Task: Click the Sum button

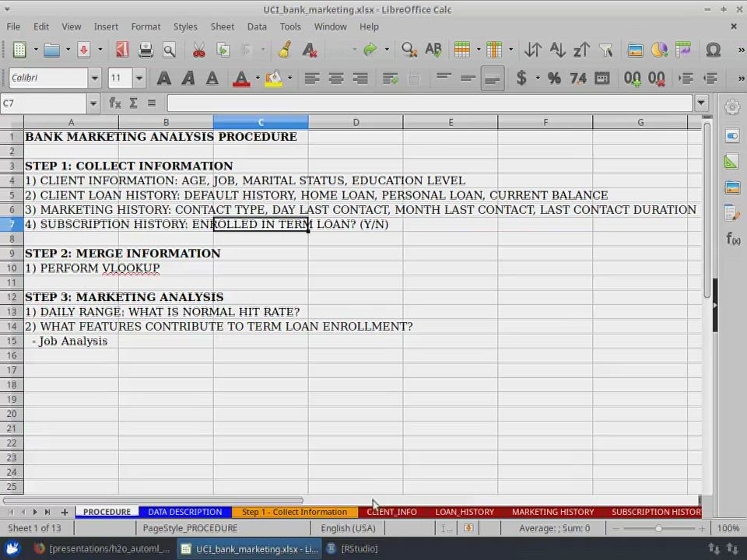Action: [133, 103]
